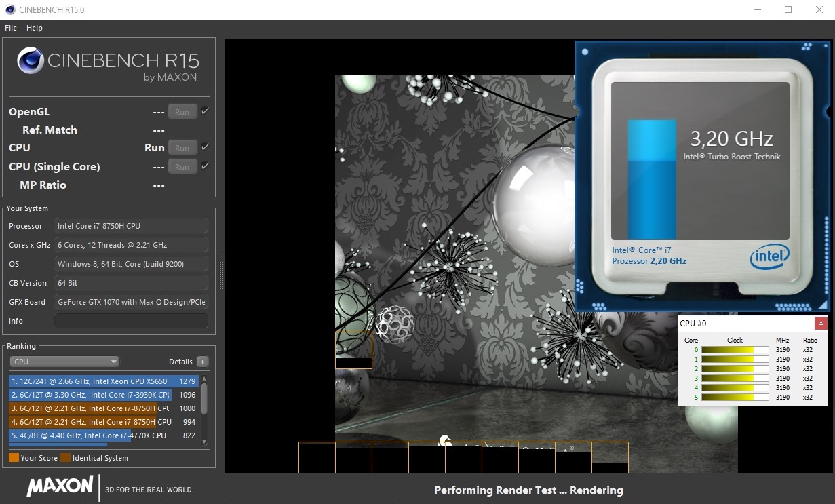Screen dimensions: 835x504
Task: Select ranking entry Intel Core i7-3930K
Action: [103, 395]
